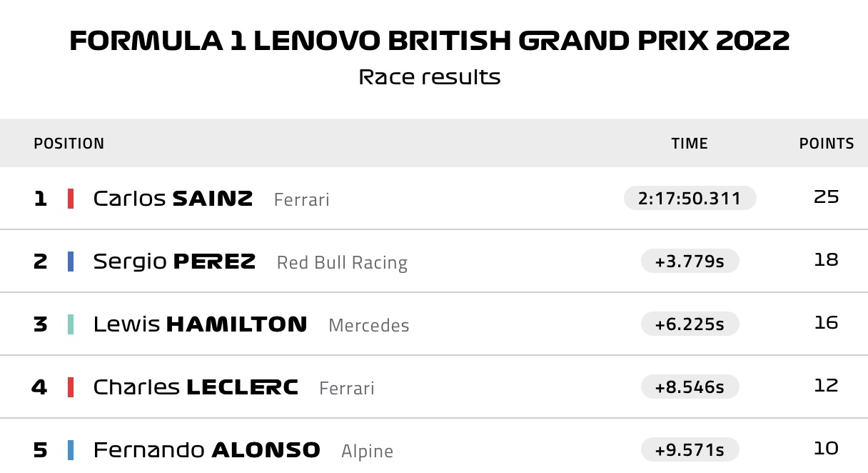Open Sergio Perez driver name
This screenshot has height=473, width=868.
point(174,262)
